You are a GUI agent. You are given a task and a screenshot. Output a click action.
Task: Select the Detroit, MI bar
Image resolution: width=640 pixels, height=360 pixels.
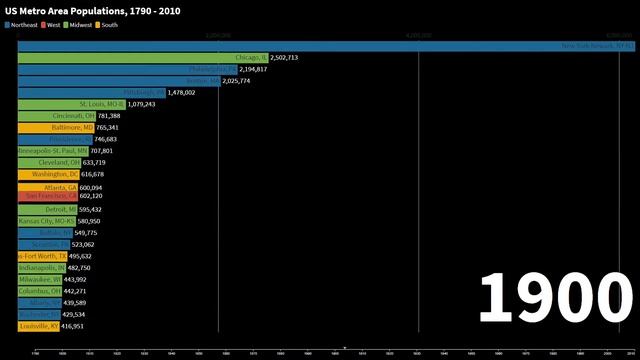pos(48,210)
